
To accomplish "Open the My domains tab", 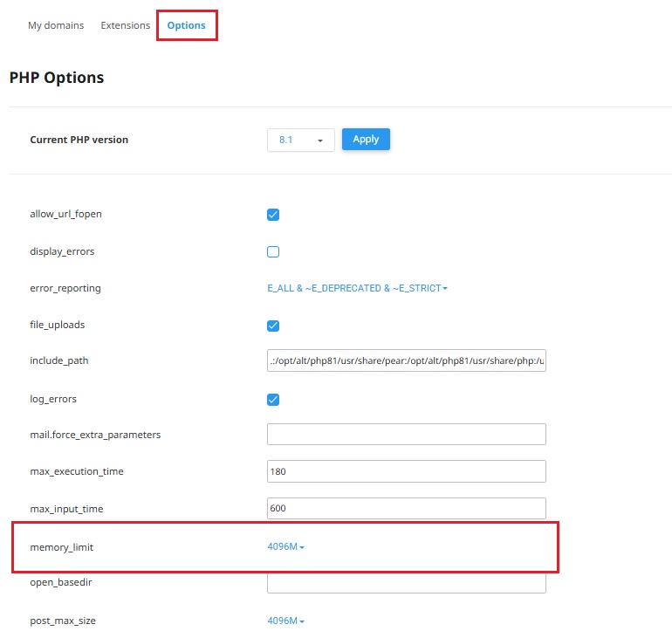I will (56, 25).
